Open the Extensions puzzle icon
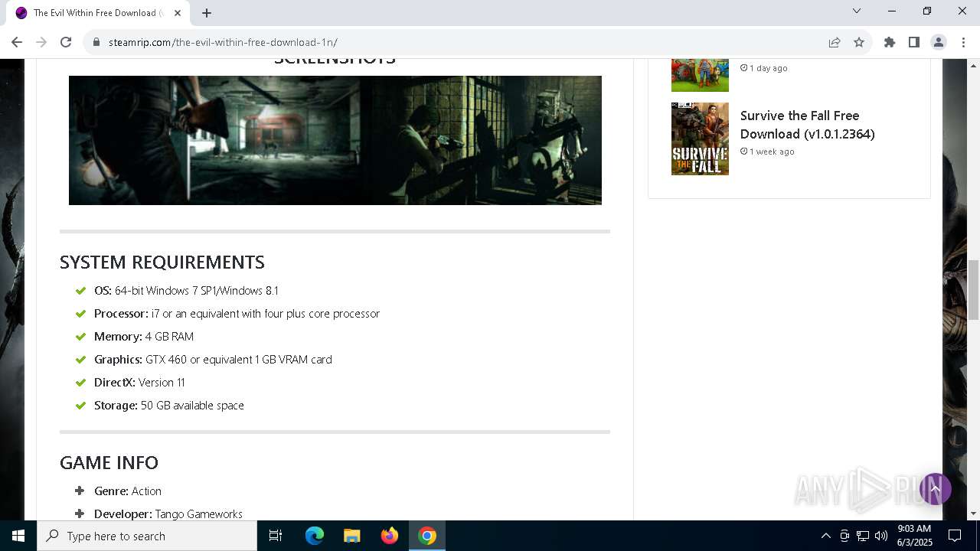This screenshot has height=551, width=980. [890, 42]
